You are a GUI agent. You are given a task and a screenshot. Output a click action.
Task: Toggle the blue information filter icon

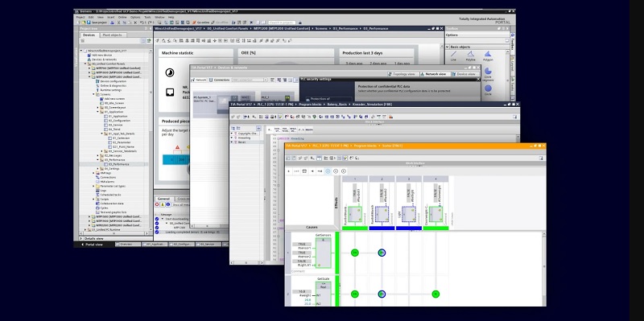tap(168, 204)
